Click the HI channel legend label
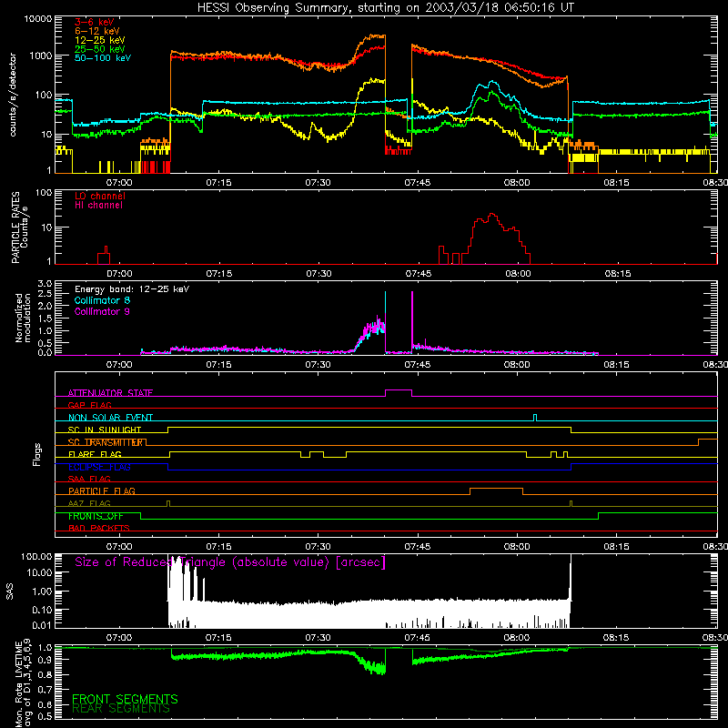Screen dimensions: 728x728 pos(98,206)
